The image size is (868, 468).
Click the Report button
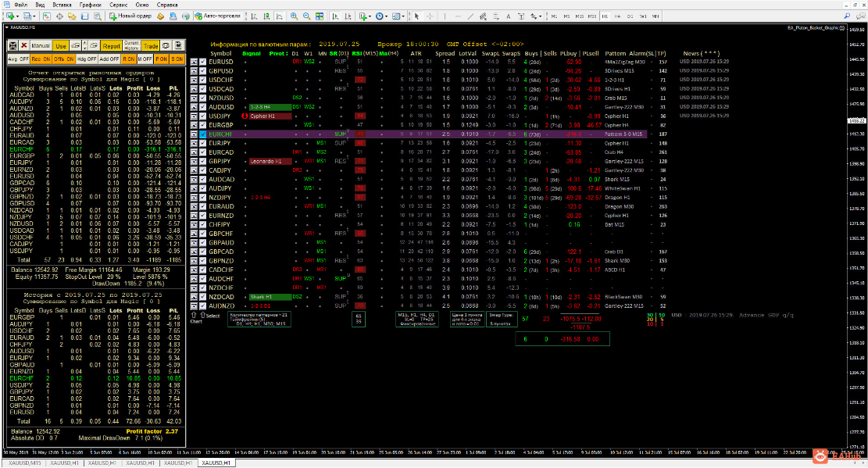111,45
